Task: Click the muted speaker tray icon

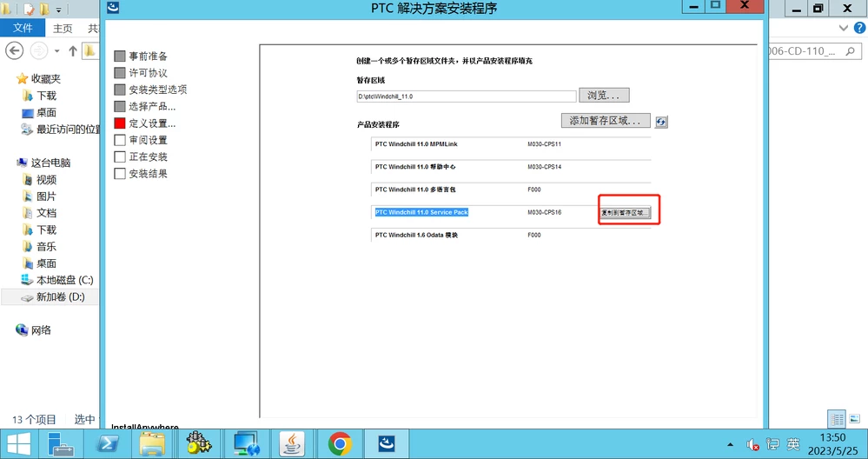Action: (x=752, y=444)
